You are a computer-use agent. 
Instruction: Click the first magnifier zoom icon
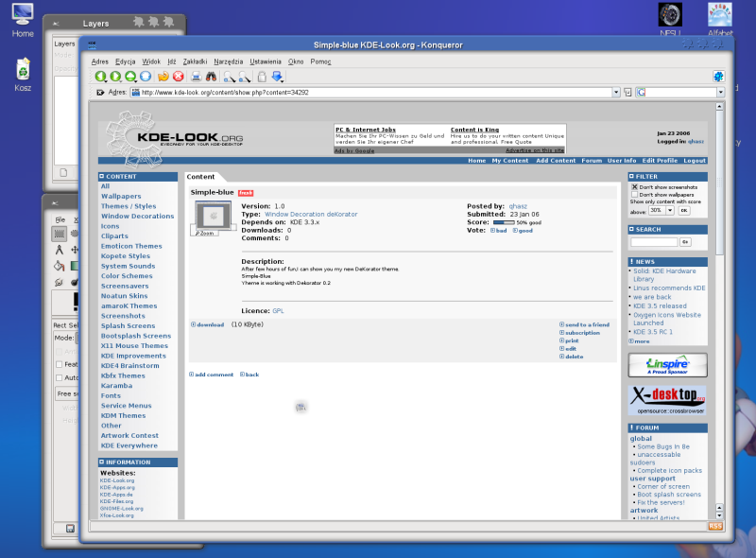(x=229, y=77)
